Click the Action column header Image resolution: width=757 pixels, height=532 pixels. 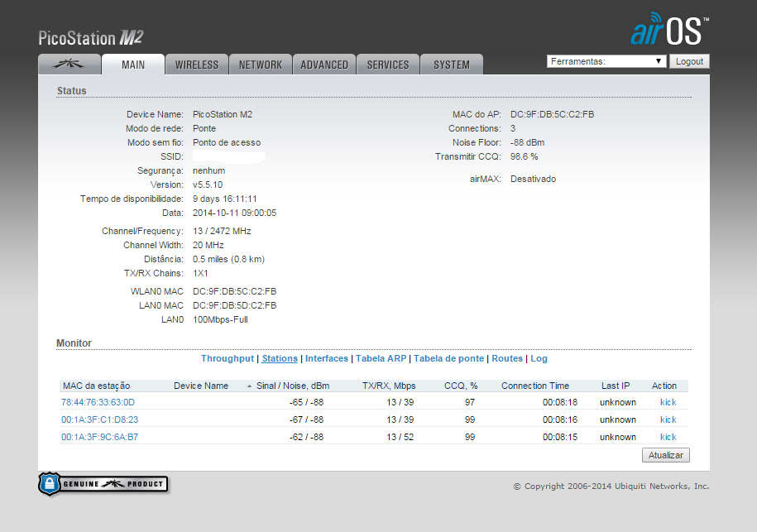(x=664, y=386)
